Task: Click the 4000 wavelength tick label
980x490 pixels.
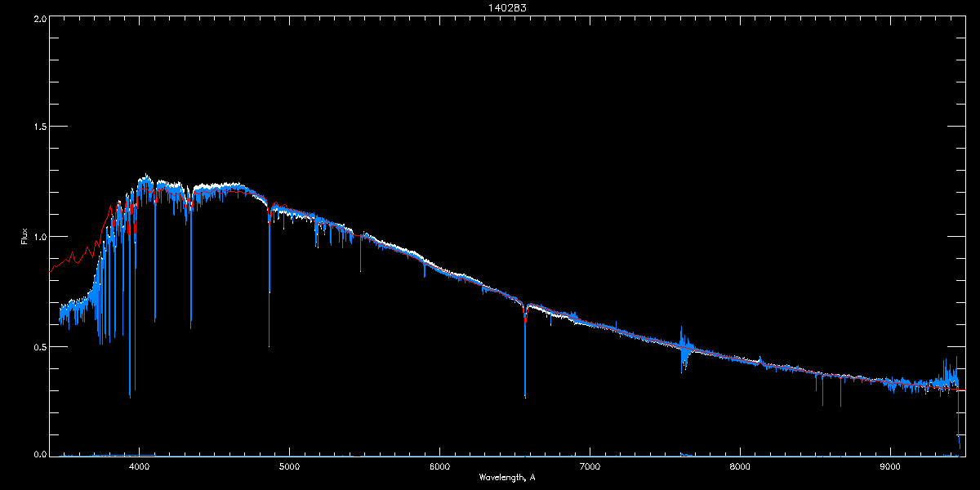Action: 140,466
